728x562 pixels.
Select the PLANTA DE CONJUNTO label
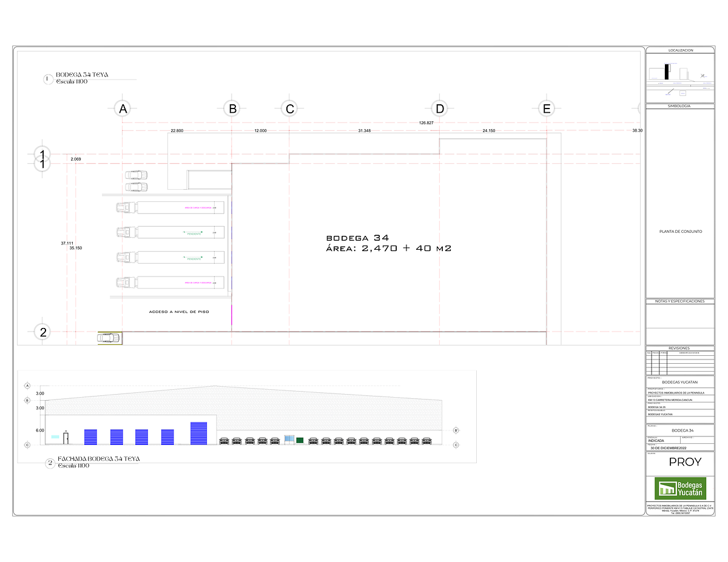(x=680, y=232)
